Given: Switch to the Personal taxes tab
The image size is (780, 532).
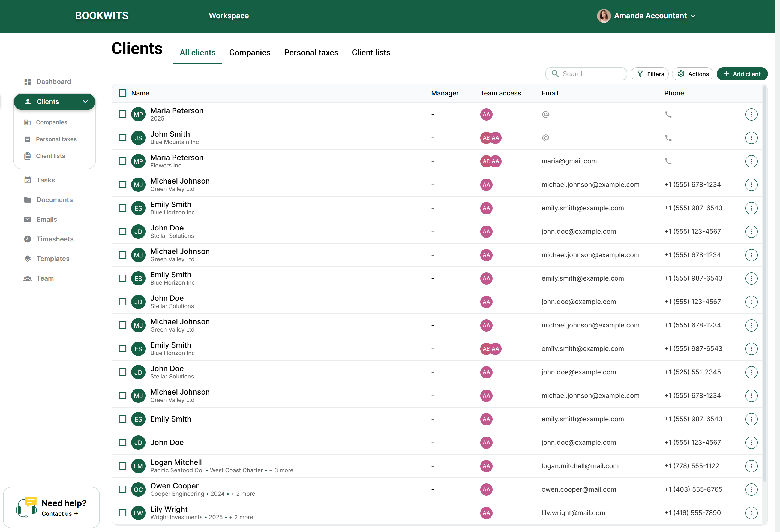Looking at the screenshot, I should (311, 53).
